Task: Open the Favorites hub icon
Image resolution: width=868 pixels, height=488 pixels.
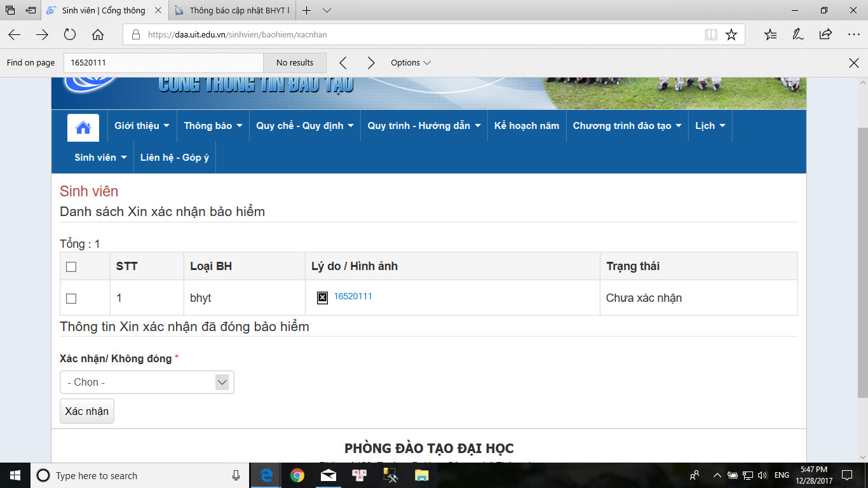Action: 770,35
